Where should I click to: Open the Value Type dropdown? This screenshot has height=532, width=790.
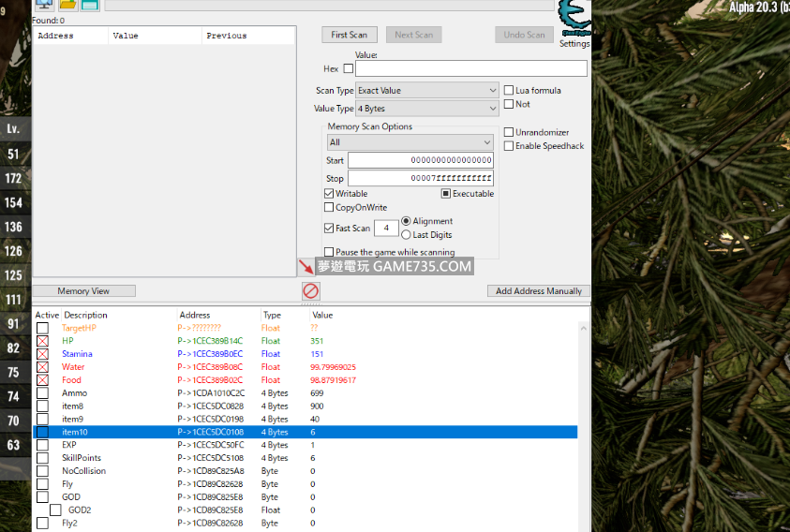[x=426, y=109]
